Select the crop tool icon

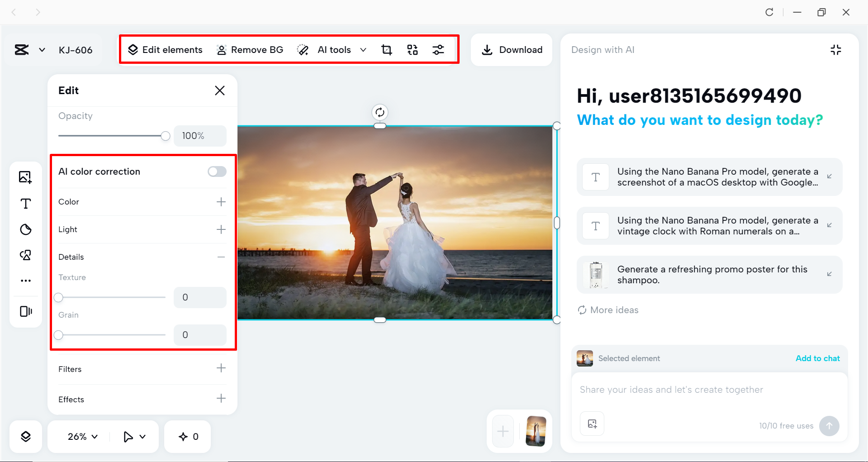(x=386, y=50)
